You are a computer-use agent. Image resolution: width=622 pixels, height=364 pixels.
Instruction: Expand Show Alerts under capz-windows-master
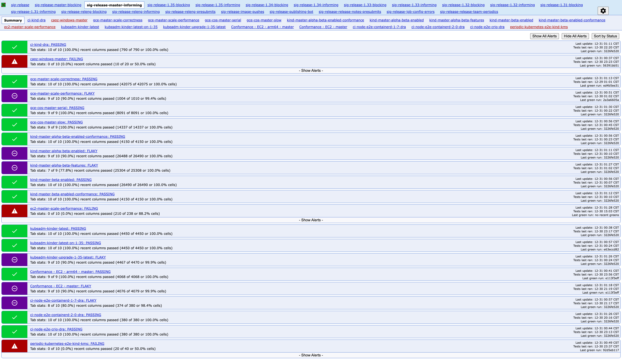click(311, 71)
